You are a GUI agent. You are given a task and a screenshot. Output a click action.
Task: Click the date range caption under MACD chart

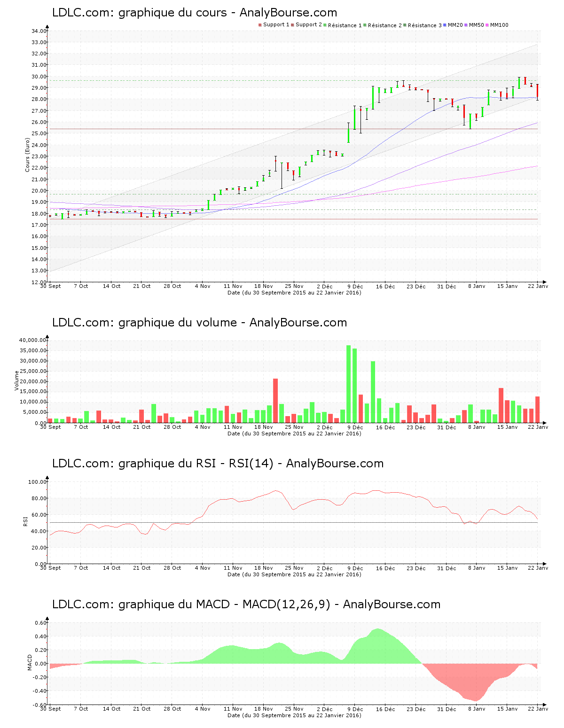pos(294,715)
